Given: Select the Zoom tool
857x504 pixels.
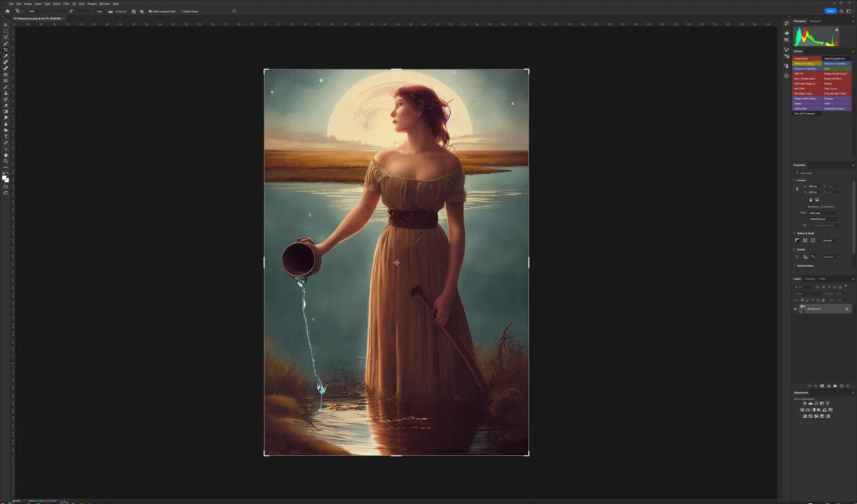Looking at the screenshot, I should [x=6, y=161].
